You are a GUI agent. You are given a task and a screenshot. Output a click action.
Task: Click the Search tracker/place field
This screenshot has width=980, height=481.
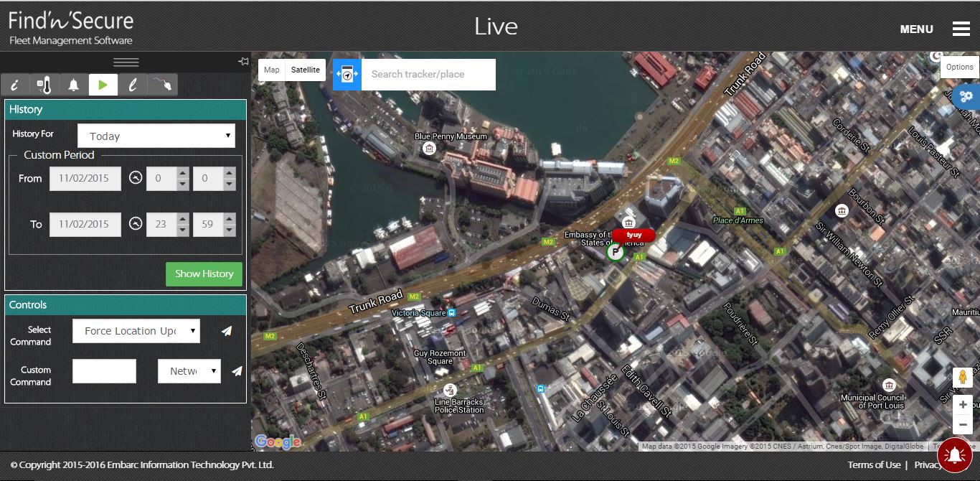click(428, 74)
